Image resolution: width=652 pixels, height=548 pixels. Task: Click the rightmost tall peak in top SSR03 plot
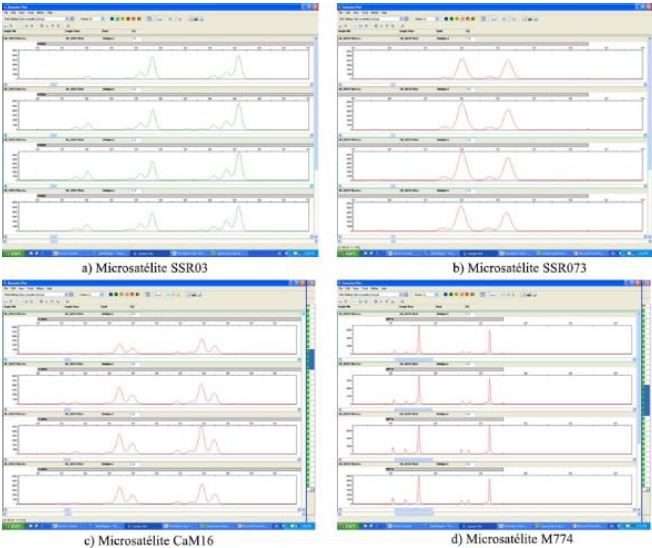[x=238, y=67]
